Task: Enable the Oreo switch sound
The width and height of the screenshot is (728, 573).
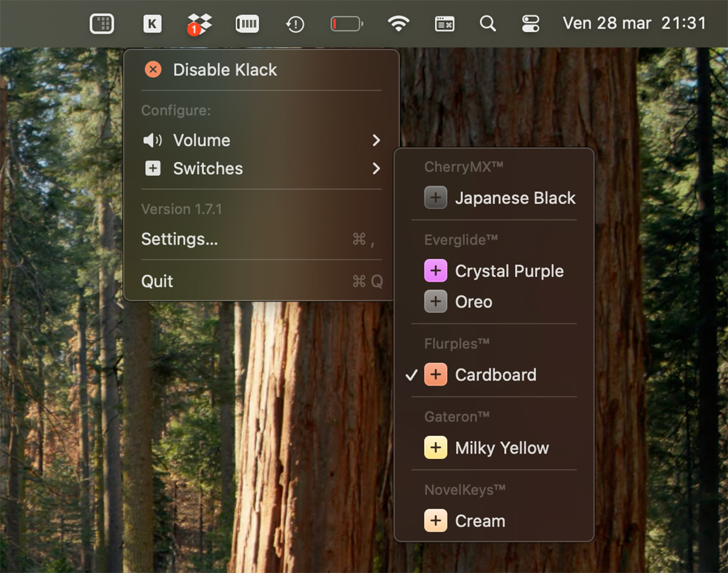Action: pos(473,302)
